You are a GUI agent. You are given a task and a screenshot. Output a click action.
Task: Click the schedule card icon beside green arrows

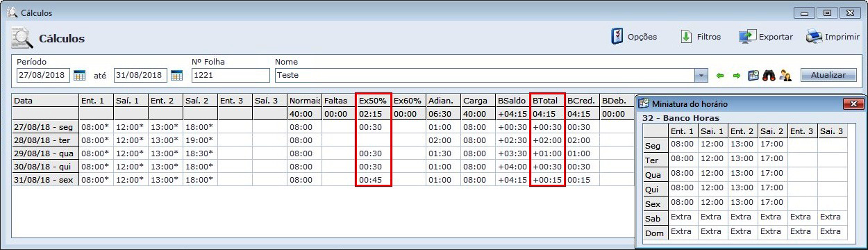(x=753, y=75)
